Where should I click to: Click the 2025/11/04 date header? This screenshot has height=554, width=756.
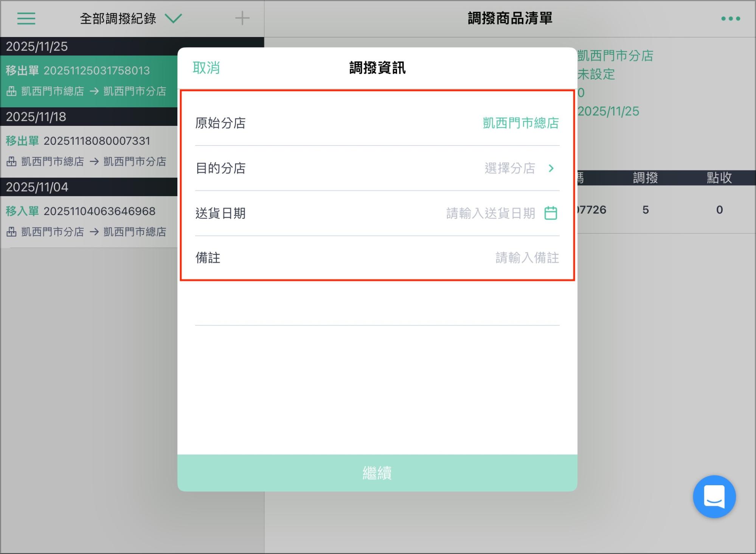pos(37,187)
